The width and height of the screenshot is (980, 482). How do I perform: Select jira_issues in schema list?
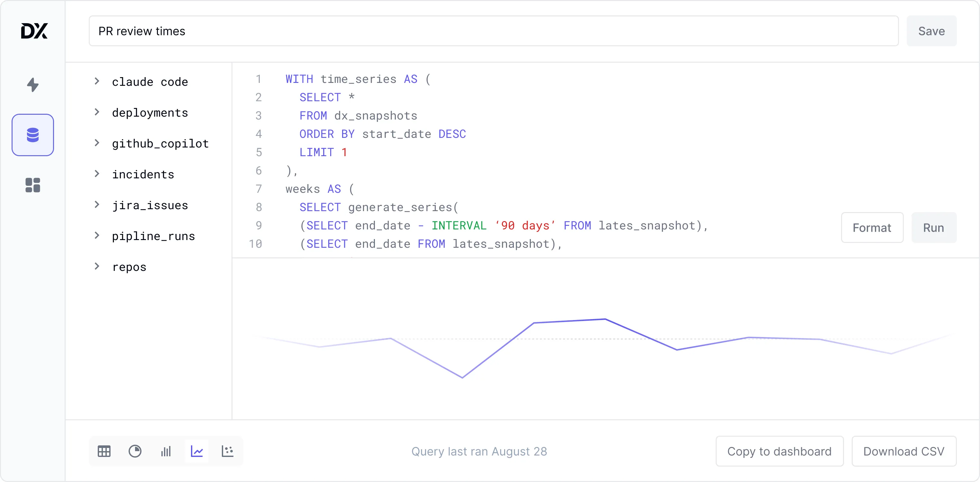click(150, 205)
